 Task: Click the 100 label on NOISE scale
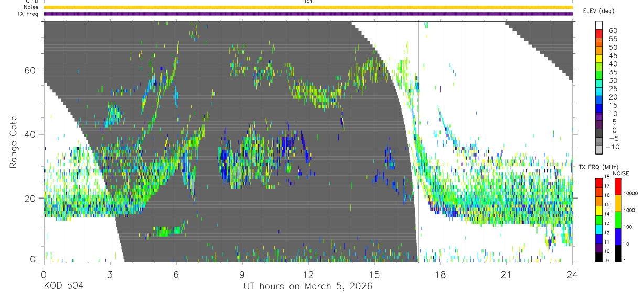click(628, 227)
